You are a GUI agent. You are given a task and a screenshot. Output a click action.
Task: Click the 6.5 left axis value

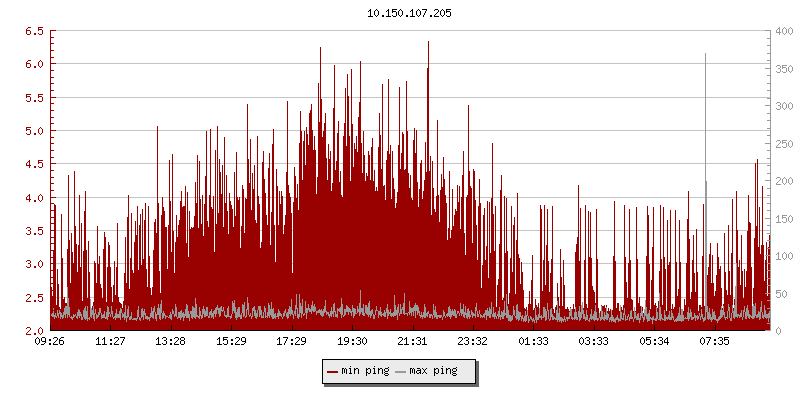click(x=33, y=31)
